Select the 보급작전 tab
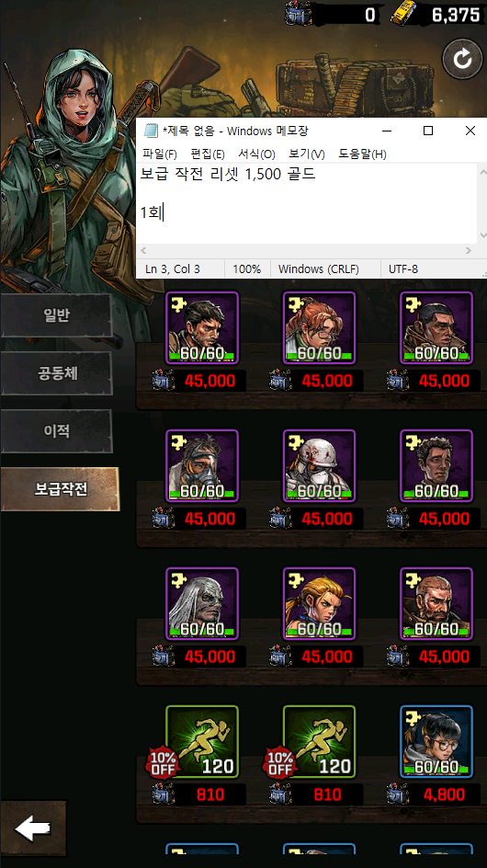487x868 pixels. [x=60, y=489]
